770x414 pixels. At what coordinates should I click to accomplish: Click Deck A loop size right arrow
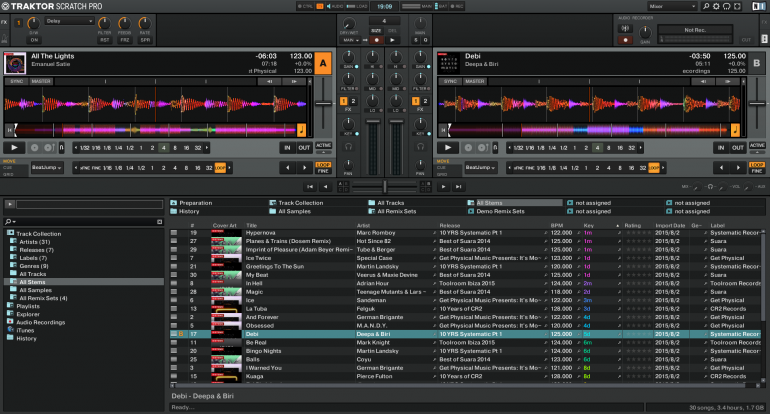tap(207, 147)
